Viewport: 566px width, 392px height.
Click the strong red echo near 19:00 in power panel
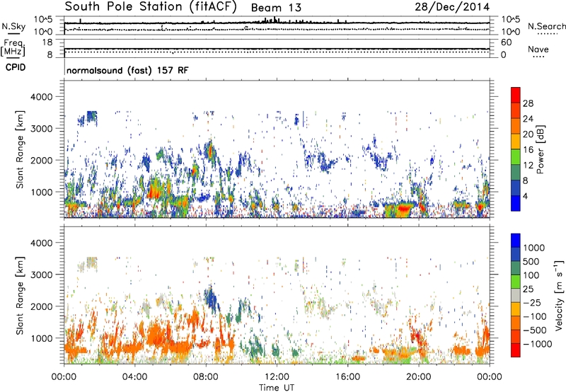tap(404, 209)
